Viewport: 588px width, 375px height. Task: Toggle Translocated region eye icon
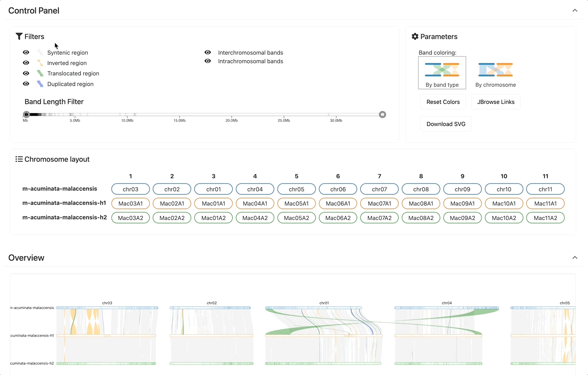(x=26, y=73)
